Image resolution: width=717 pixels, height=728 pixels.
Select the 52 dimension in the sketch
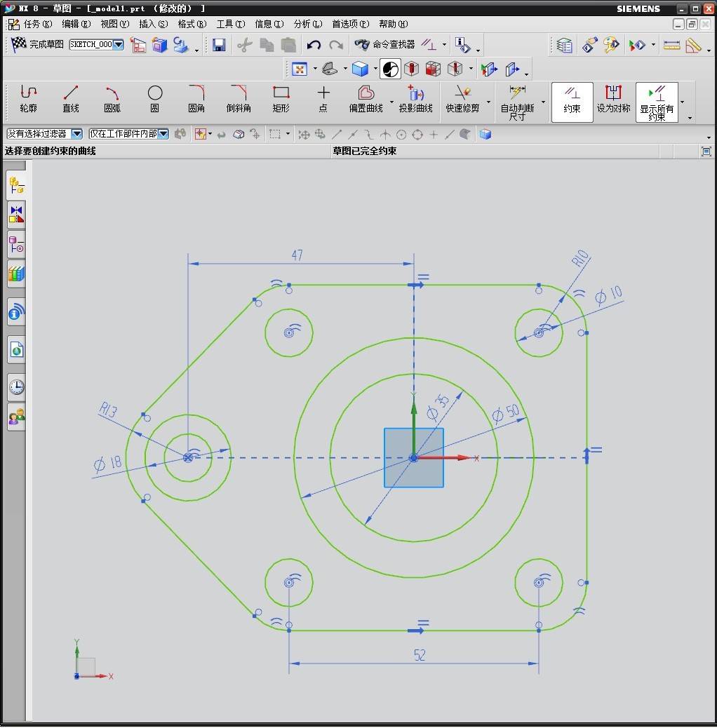420,655
